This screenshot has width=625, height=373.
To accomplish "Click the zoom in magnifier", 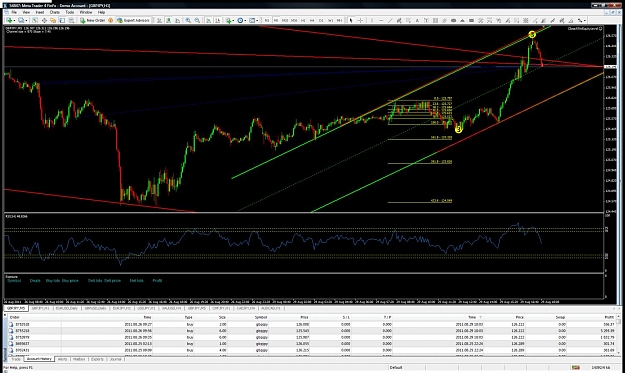I will click(188, 20).
